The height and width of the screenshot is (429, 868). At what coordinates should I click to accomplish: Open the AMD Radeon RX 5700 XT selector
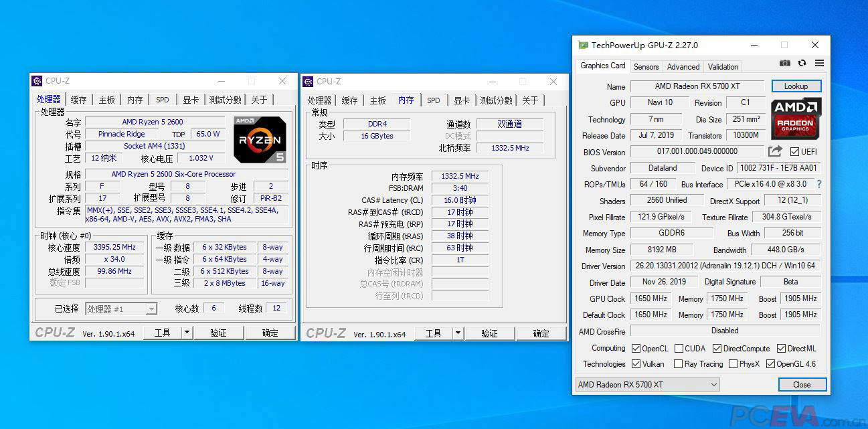(714, 384)
